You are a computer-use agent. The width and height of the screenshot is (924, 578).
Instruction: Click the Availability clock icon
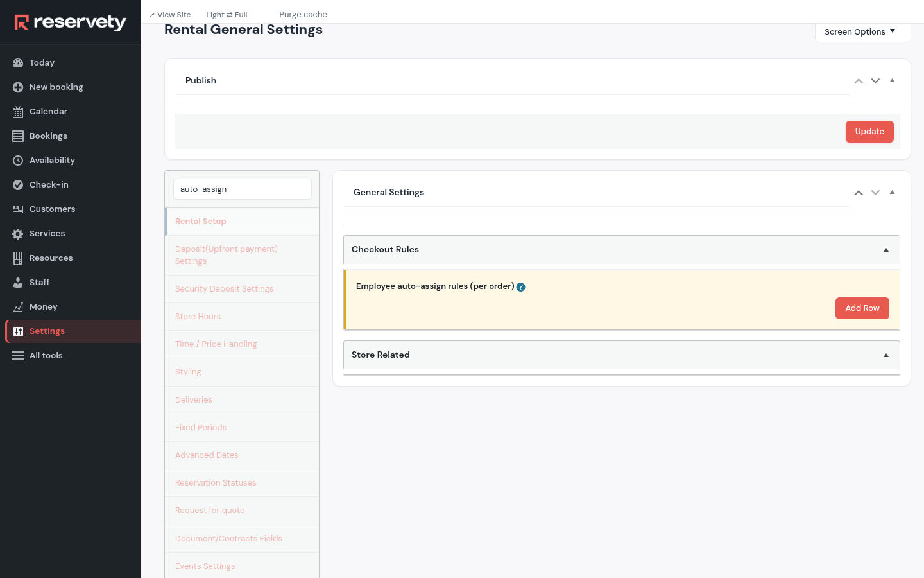point(18,161)
